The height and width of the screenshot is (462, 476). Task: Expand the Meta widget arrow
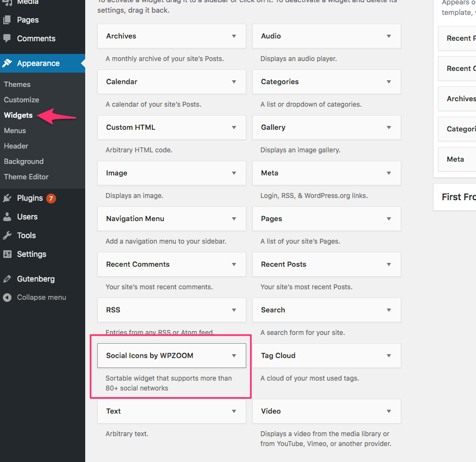click(x=389, y=173)
